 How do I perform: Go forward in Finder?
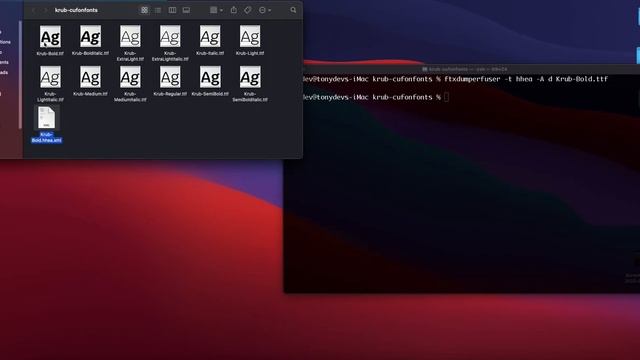click(45, 10)
